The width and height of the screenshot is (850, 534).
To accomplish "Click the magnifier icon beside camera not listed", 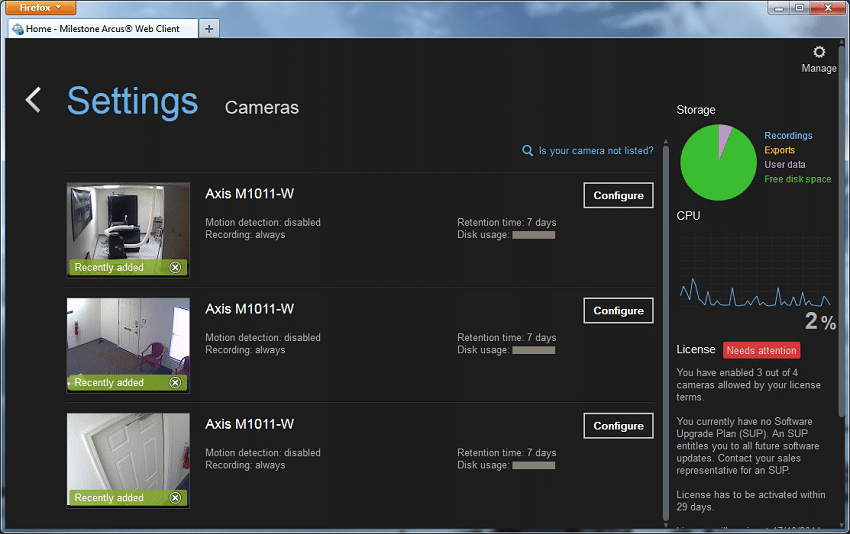I will coord(527,150).
